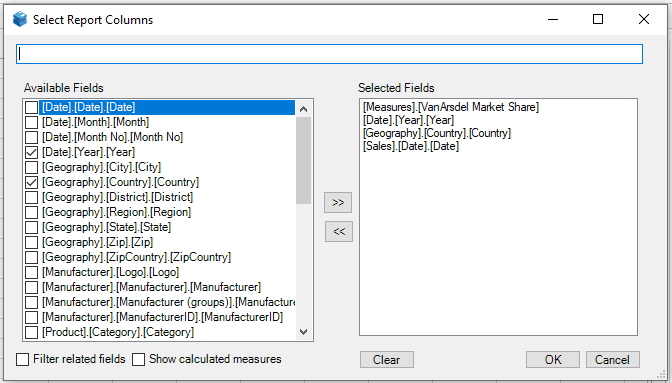Close the Select Report Columns dialog
The height and width of the screenshot is (383, 672).
point(644,19)
